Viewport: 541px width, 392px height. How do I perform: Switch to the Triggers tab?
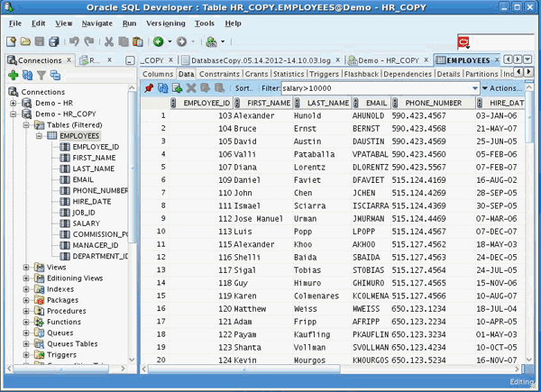(x=324, y=74)
